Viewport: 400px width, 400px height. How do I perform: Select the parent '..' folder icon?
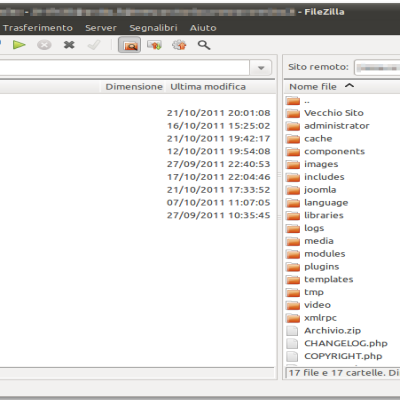293,100
